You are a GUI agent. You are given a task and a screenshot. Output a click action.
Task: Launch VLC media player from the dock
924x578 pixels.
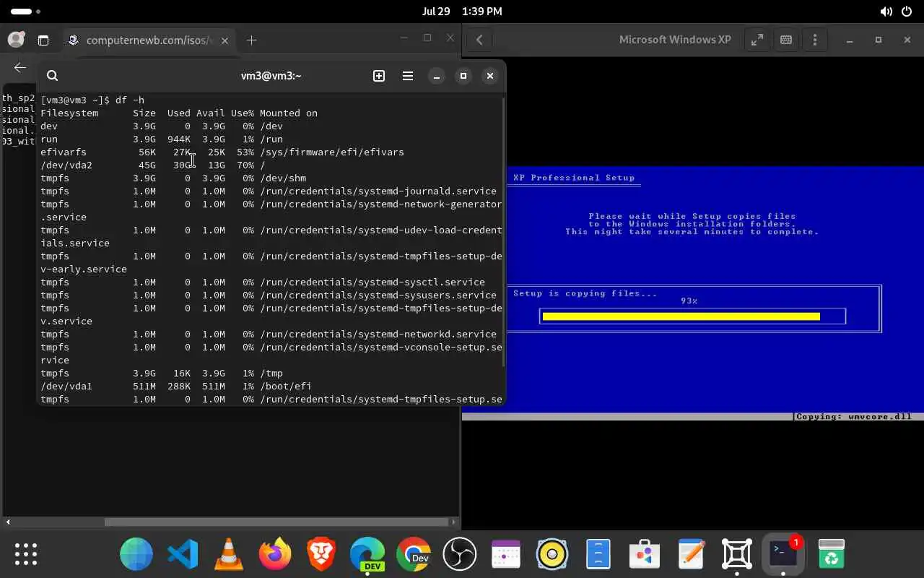(x=229, y=554)
